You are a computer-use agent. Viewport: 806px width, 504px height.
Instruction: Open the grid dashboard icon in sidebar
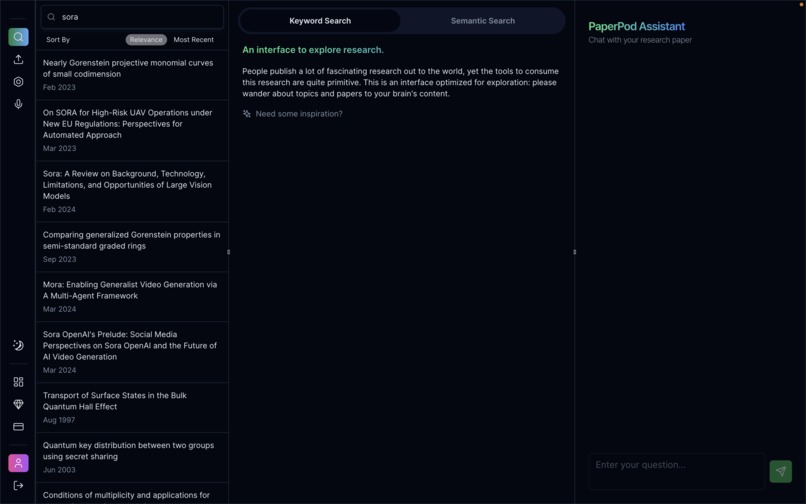[19, 382]
